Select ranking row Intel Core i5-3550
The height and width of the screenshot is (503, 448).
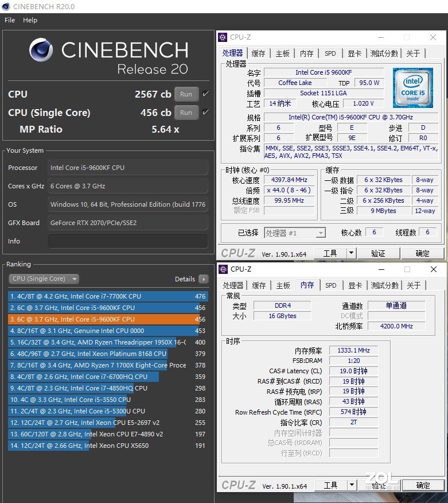point(108,400)
